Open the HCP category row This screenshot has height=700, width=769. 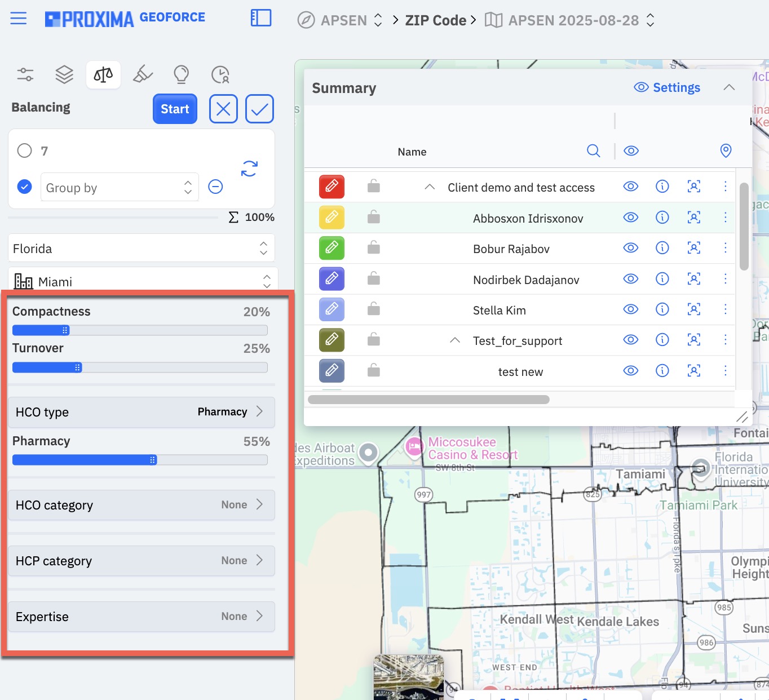pos(142,561)
